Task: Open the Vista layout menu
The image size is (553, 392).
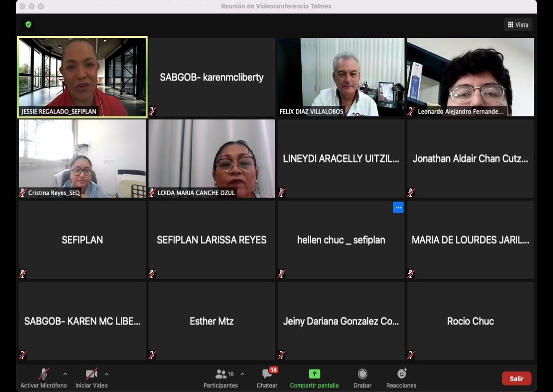Action: point(518,25)
